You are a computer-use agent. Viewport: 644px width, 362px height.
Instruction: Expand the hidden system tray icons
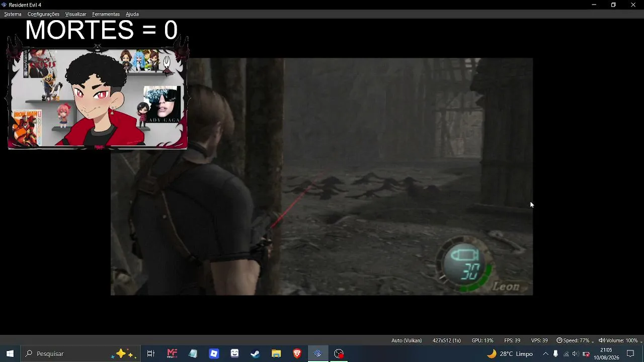(x=545, y=353)
